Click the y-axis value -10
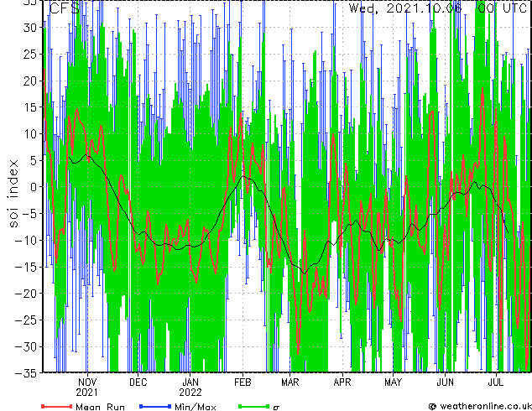This screenshot has height=411, width=532. pos(26,240)
